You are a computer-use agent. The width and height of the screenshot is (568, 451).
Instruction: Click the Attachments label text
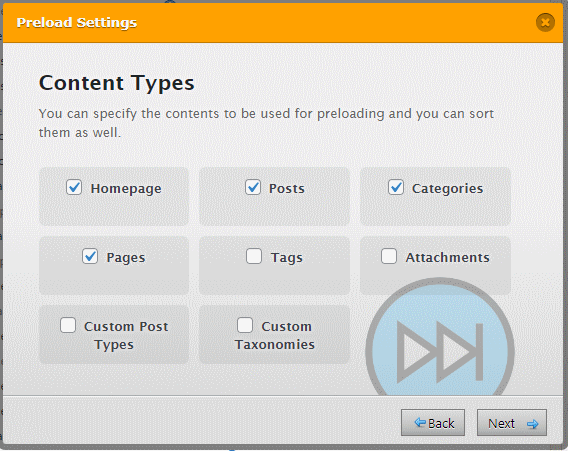pos(447,258)
